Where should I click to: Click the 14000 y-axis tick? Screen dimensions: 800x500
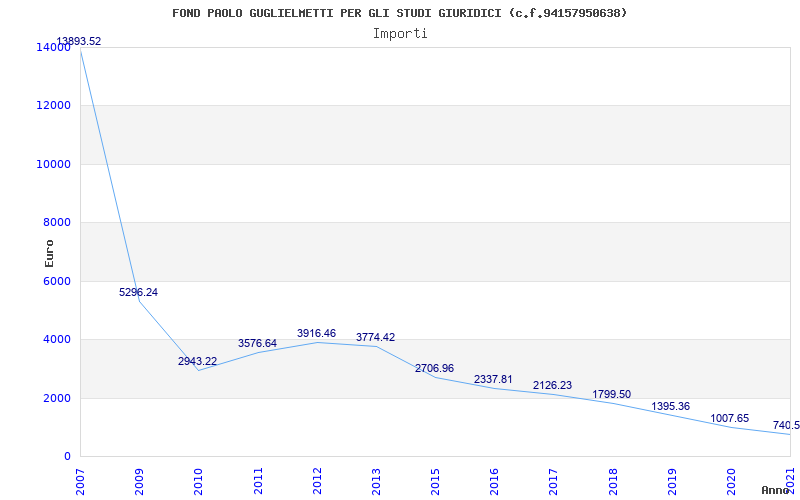(x=53, y=47)
